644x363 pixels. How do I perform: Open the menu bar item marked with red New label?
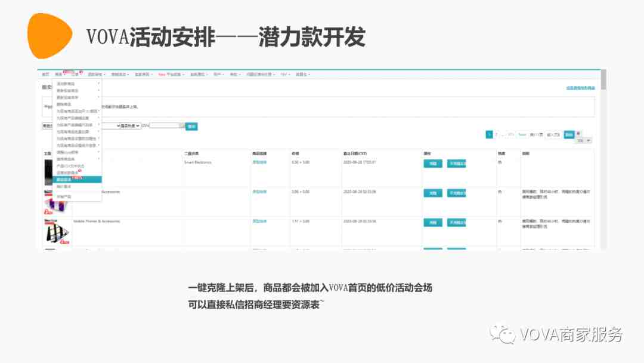coord(171,75)
